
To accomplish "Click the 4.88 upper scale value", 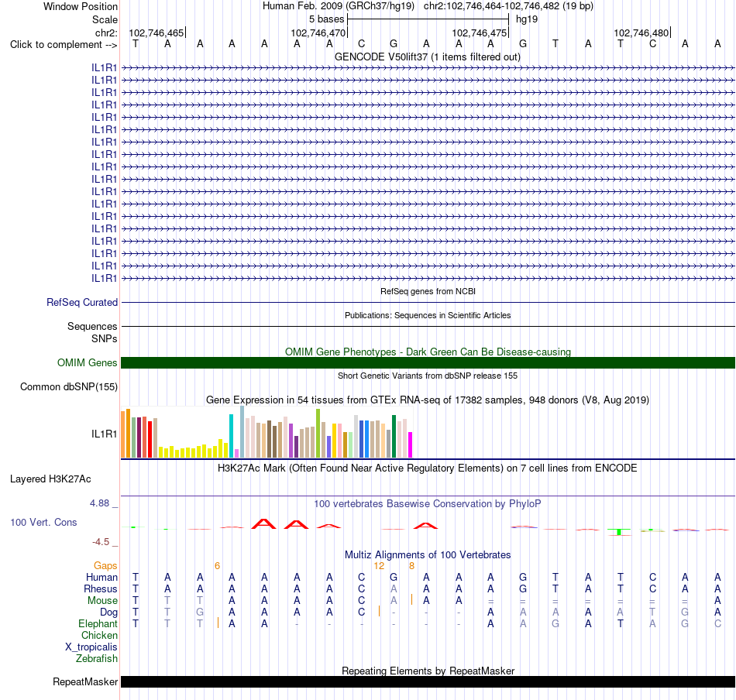I will pos(99,503).
